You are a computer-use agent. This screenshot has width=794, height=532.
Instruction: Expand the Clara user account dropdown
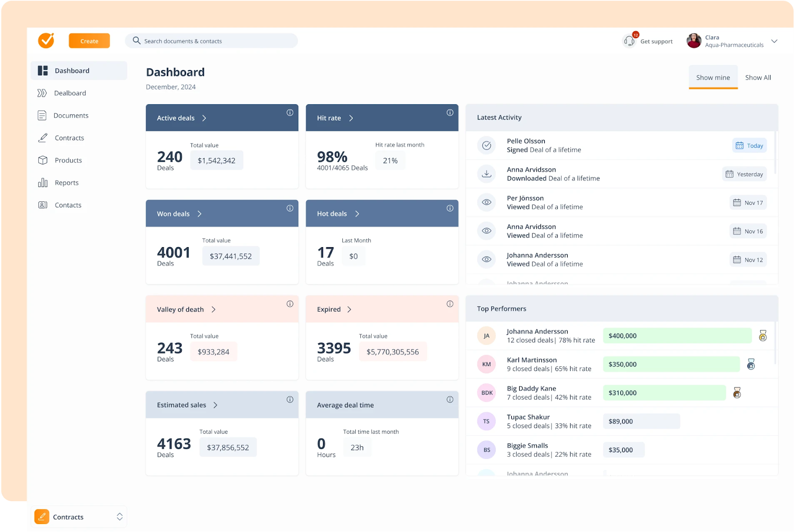tap(774, 41)
